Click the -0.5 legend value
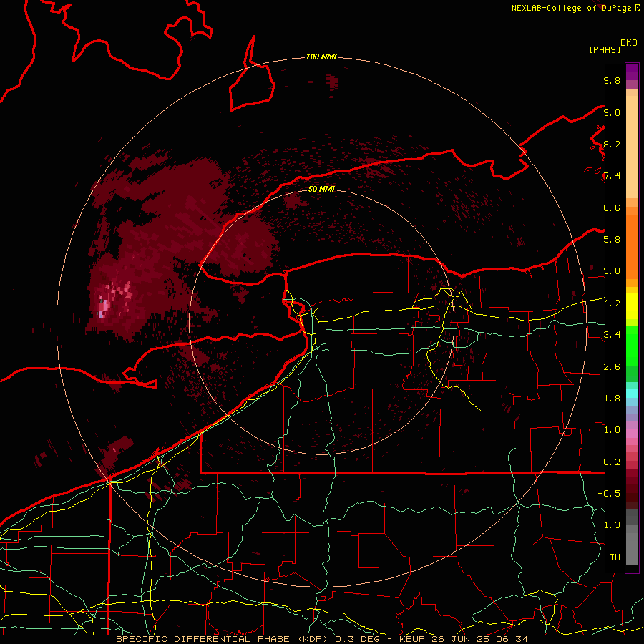The width and height of the screenshot is (644, 644). pos(609,494)
